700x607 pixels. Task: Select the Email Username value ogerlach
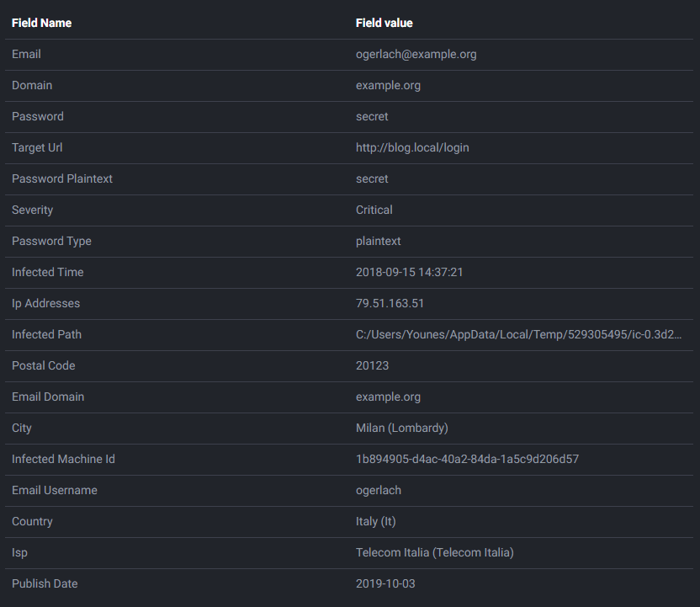379,490
